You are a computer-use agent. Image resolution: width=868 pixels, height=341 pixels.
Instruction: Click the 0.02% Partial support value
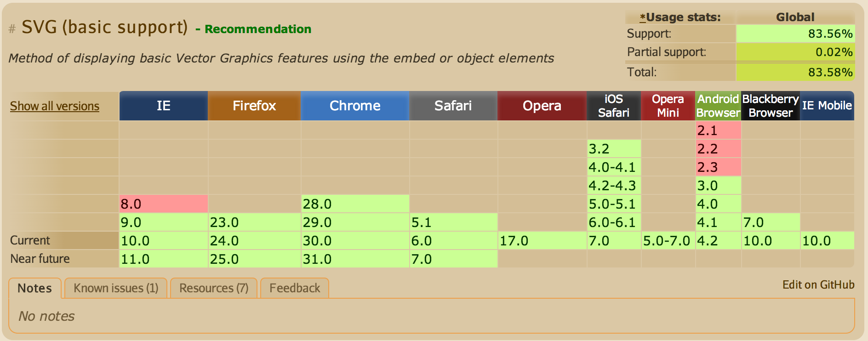[795, 52]
